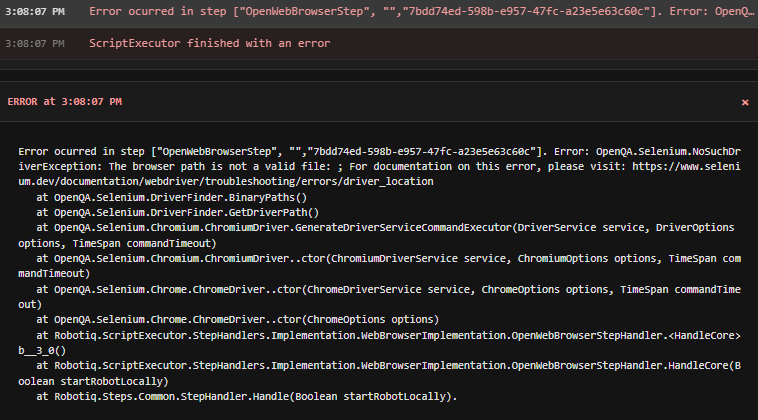Select the OpenWebBrowserStep error log row
Screen dimensions: 758x420
point(420,13)
